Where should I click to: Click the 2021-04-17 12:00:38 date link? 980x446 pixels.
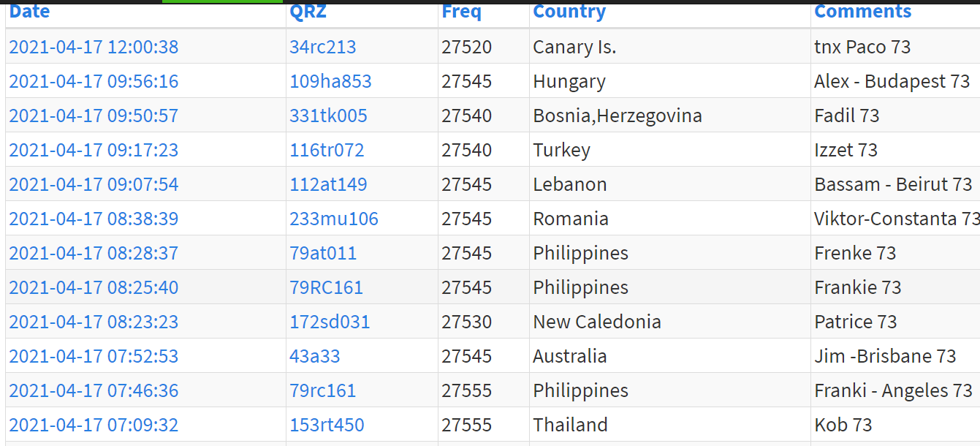coord(94,47)
